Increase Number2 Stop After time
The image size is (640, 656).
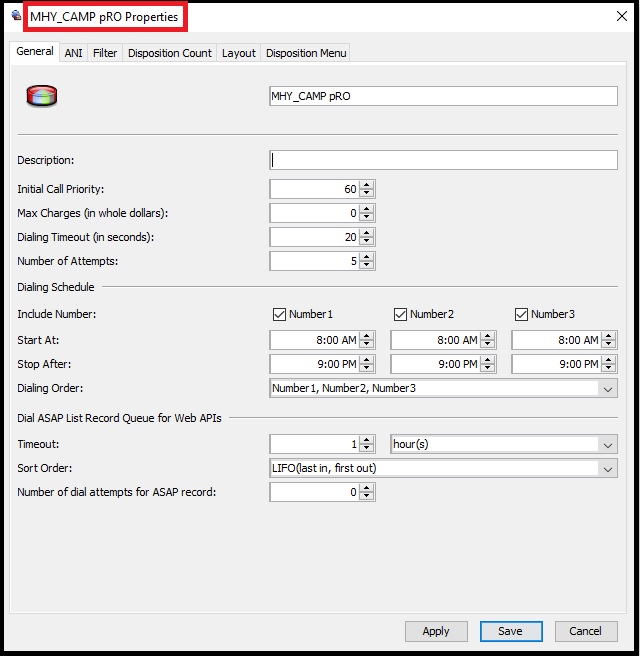tap(487, 360)
